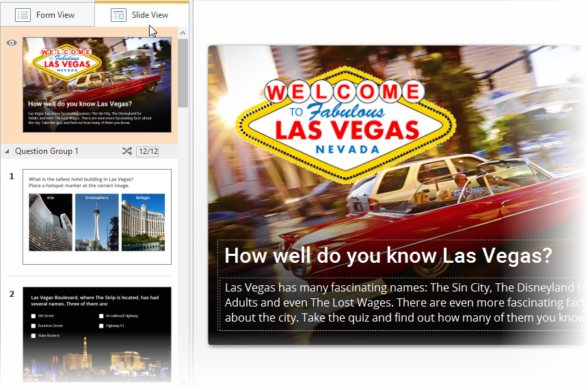Toggle the eye icon beside intro slide

(12, 43)
